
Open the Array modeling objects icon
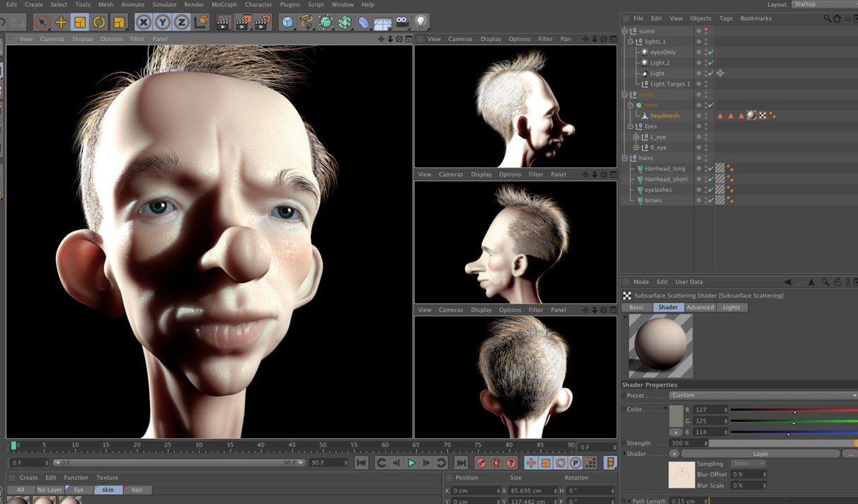pos(345,23)
